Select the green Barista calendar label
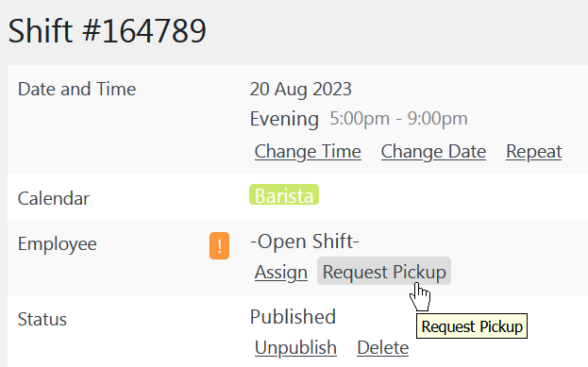Viewport: 588px width, 367px height. [x=284, y=195]
